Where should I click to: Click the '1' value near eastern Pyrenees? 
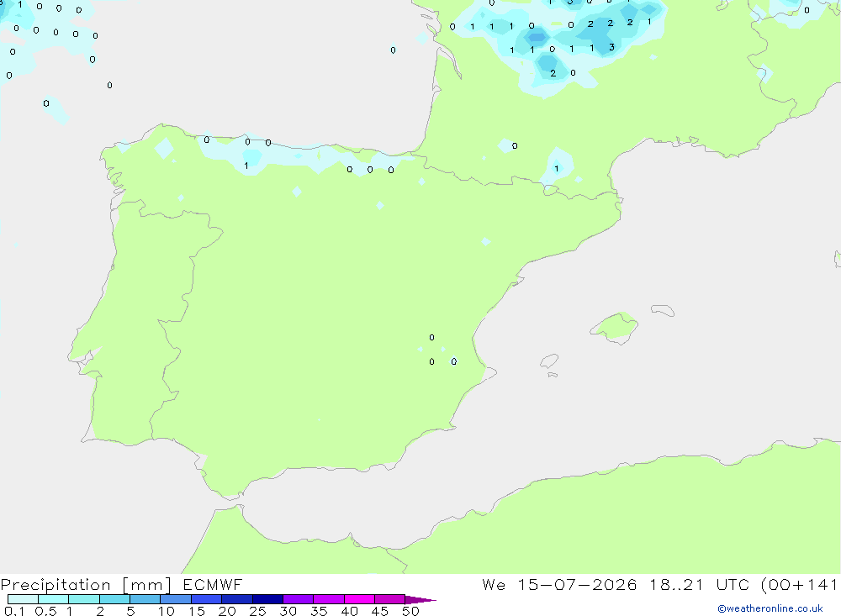point(557,169)
